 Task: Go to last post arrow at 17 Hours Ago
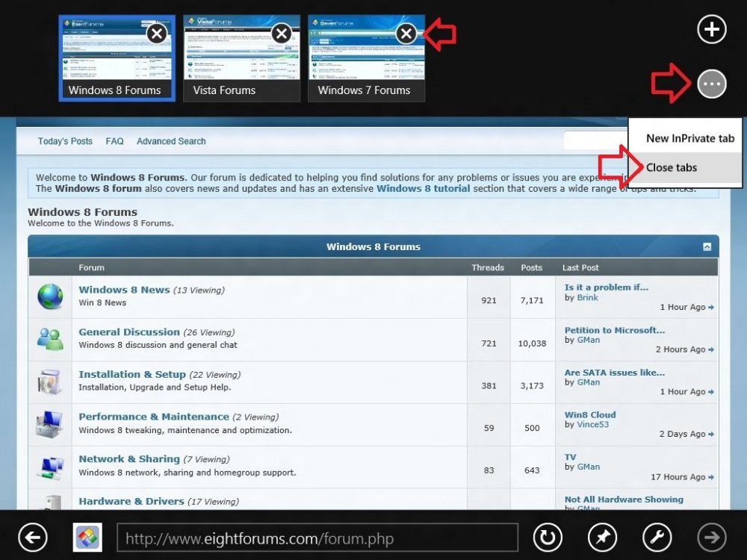tap(711, 477)
